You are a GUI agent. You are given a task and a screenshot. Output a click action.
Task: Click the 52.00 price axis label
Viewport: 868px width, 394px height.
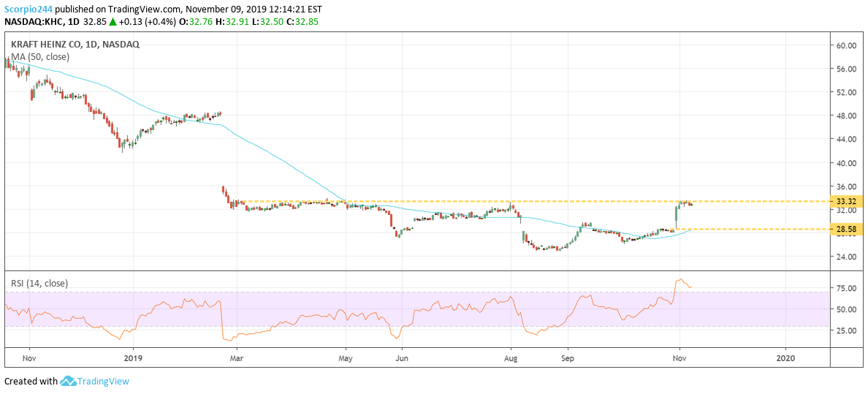coord(846,92)
